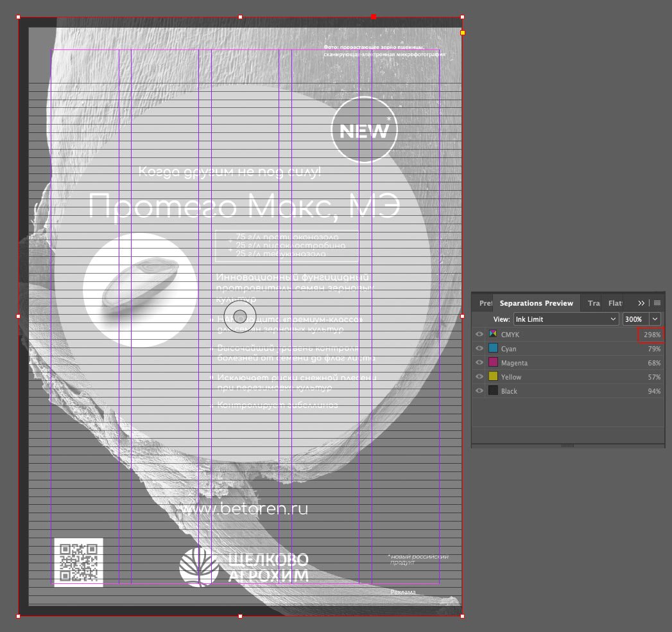Viewport: 672px width, 632px height.
Task: Select the Cyan row label
Action: tap(509, 349)
